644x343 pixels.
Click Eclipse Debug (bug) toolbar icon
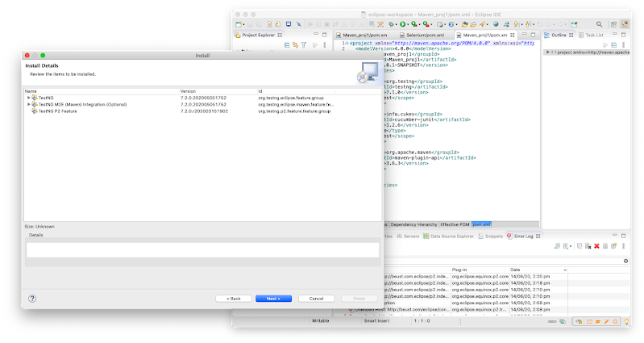pos(391,25)
